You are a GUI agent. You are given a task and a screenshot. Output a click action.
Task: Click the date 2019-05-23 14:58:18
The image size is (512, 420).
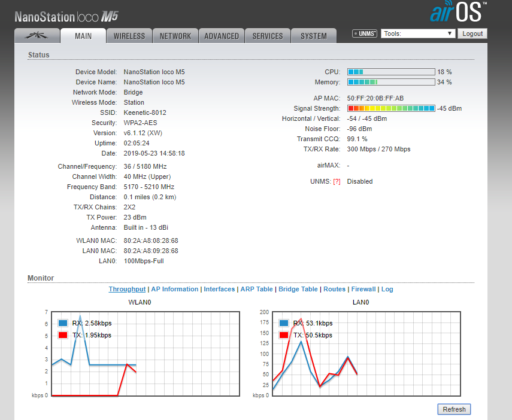(x=154, y=153)
